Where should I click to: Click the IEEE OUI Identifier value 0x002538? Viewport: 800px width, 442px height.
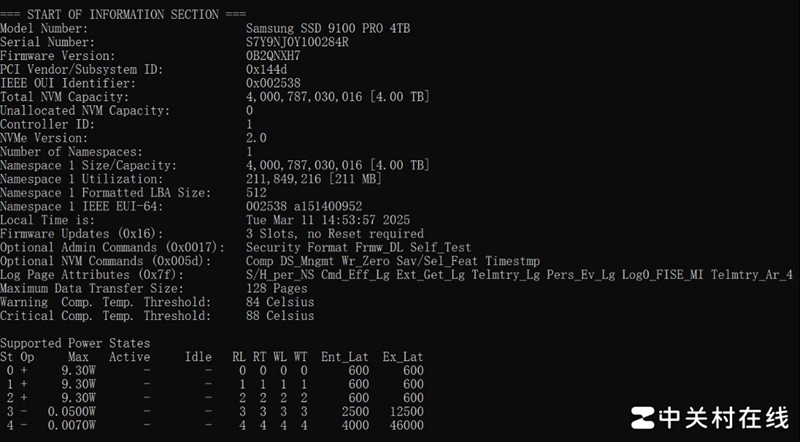[272, 83]
